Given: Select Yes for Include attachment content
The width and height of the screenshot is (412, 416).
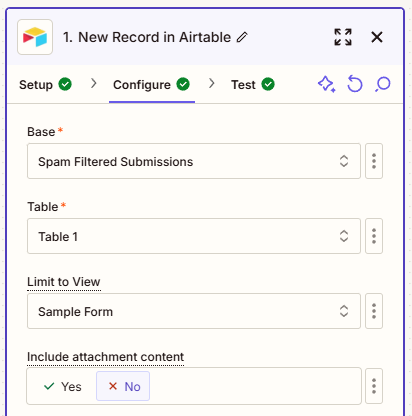Looking at the screenshot, I should pos(63,386).
